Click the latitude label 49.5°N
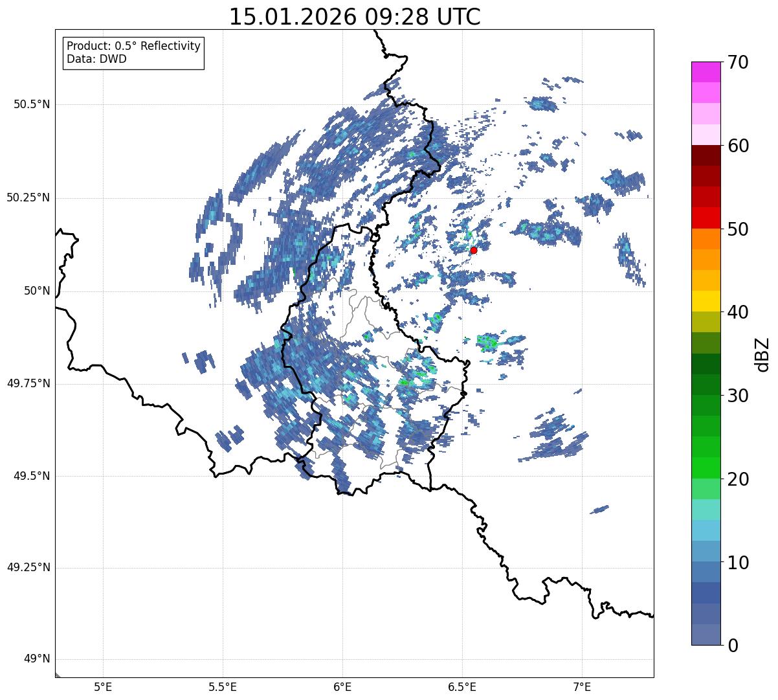 32,476
